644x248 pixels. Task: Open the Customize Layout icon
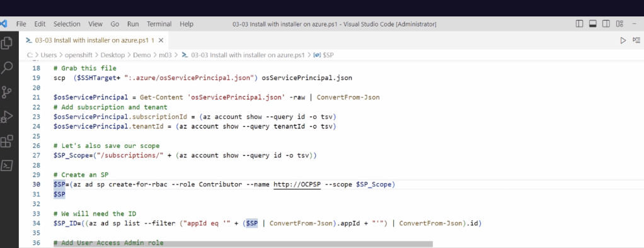click(x=619, y=24)
